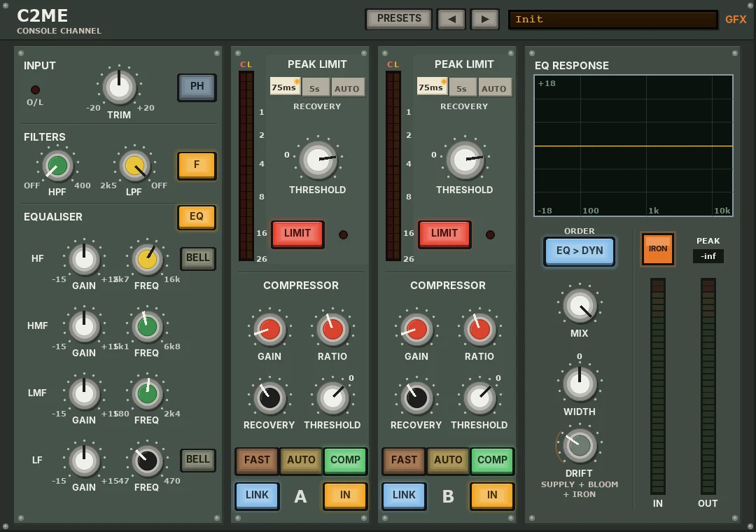The image size is (756, 532).
Task: Click the DRIFT knob
Action: pyautogui.click(x=580, y=446)
